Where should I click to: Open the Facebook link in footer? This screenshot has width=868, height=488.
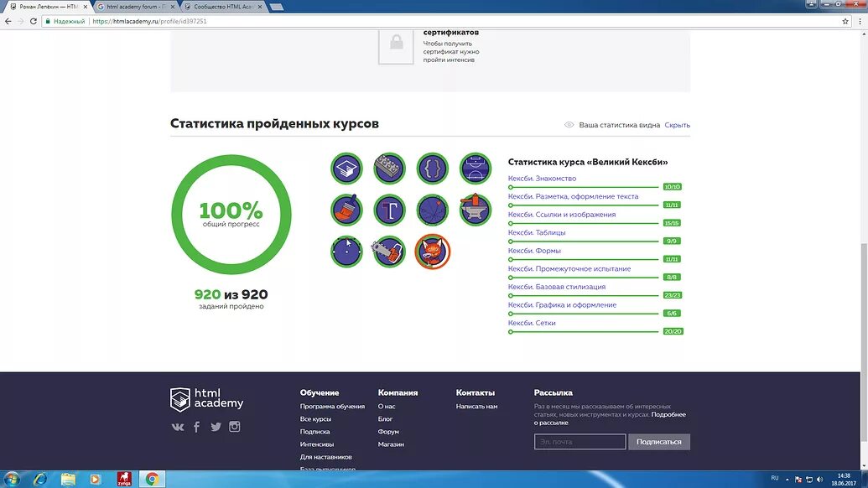pyautogui.click(x=196, y=427)
